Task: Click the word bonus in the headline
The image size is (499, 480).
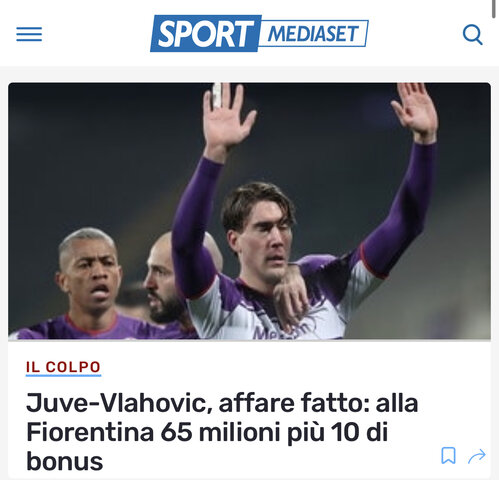Action: coord(65,461)
